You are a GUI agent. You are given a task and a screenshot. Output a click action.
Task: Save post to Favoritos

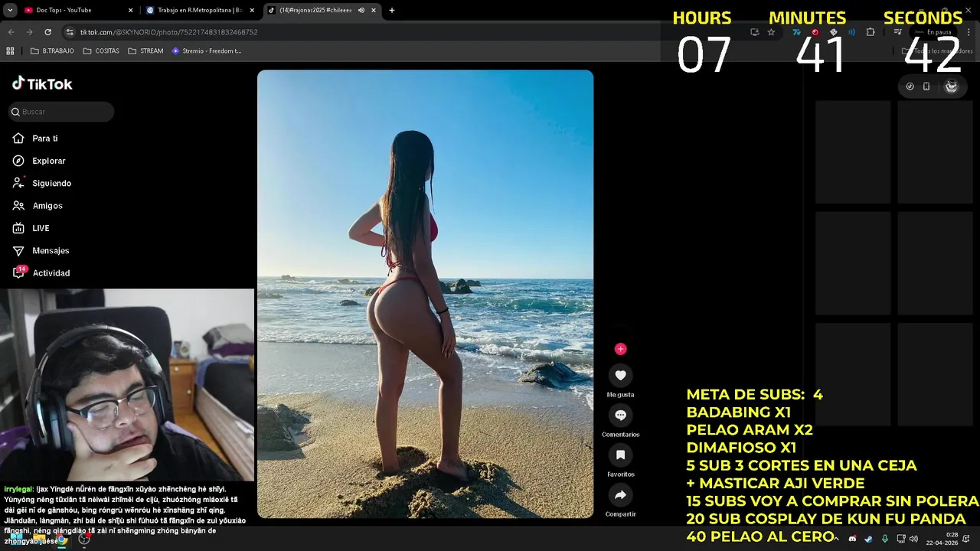620,455
